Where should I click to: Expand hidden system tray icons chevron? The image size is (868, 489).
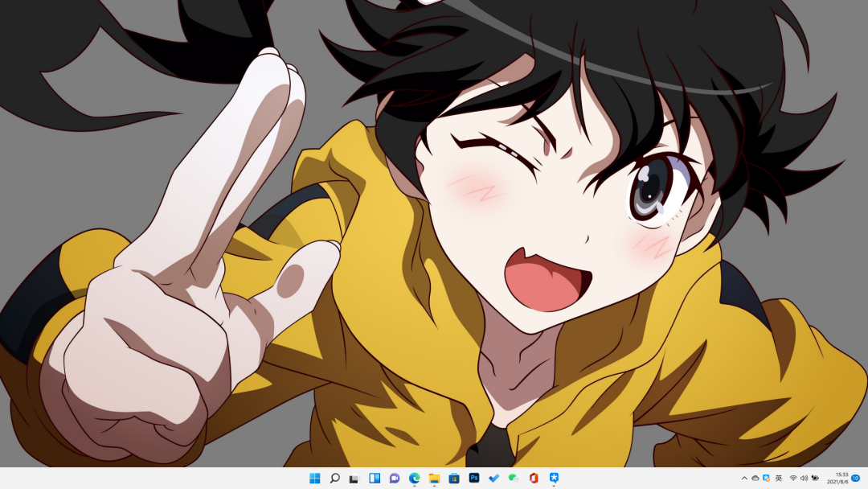pyautogui.click(x=744, y=479)
